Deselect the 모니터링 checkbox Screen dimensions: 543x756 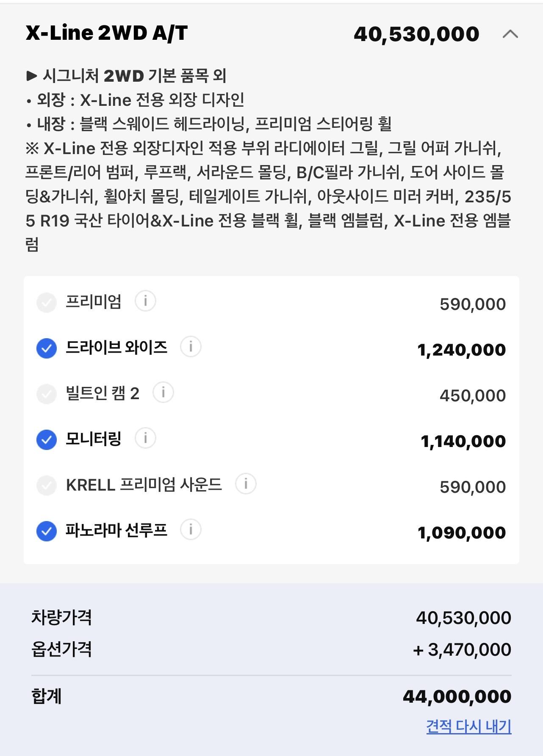click(x=47, y=440)
